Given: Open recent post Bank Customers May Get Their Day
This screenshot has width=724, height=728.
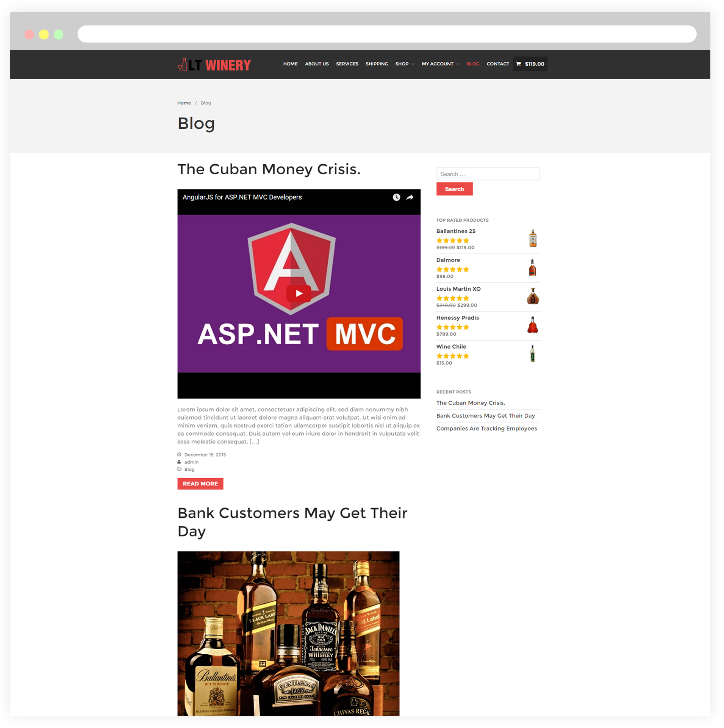Looking at the screenshot, I should 486,416.
